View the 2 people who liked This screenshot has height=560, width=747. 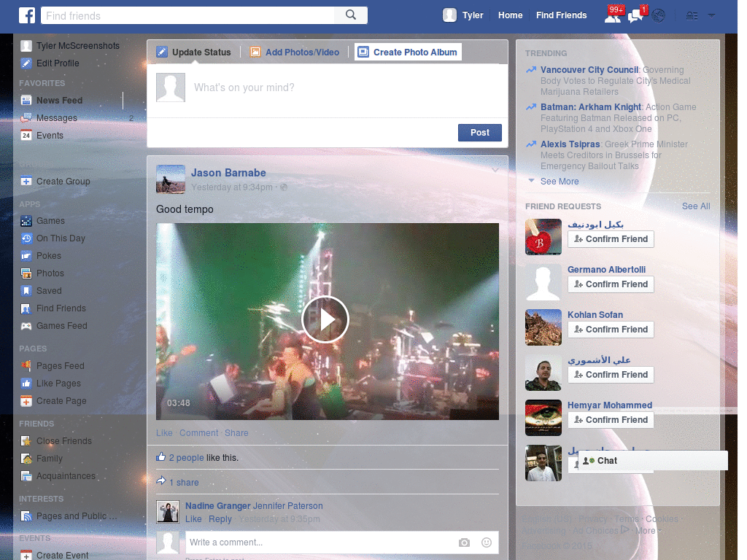pos(186,458)
